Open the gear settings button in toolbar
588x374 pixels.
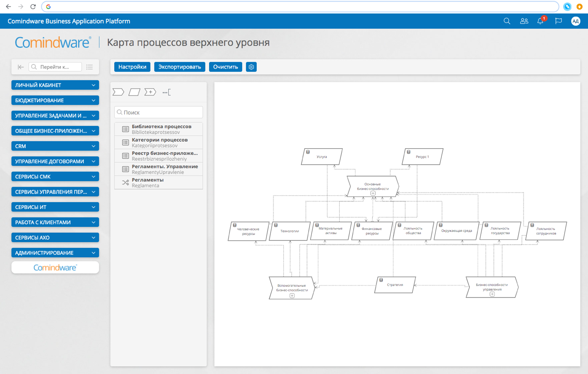tap(252, 67)
